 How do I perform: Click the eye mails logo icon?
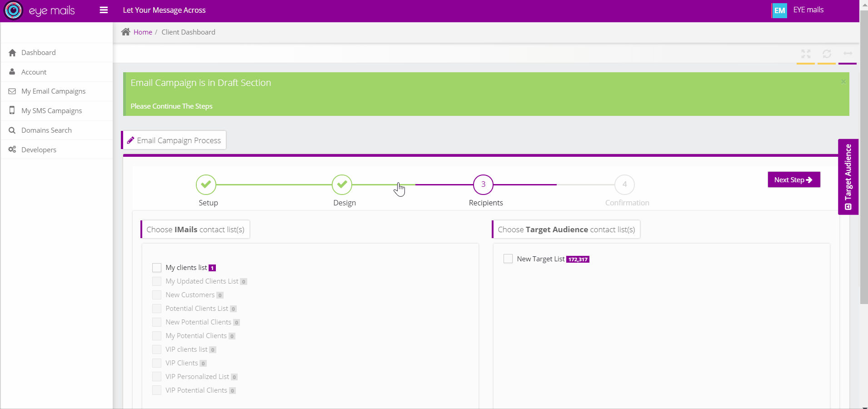point(13,10)
